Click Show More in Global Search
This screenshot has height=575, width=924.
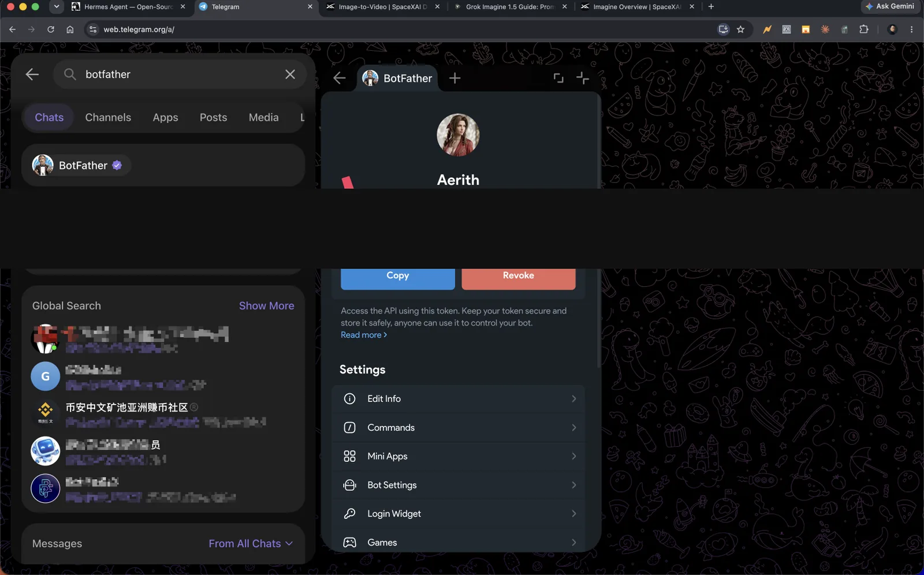click(x=267, y=306)
